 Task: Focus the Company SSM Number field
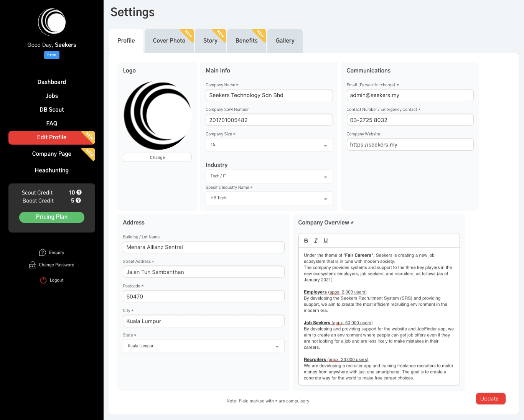[x=269, y=120]
